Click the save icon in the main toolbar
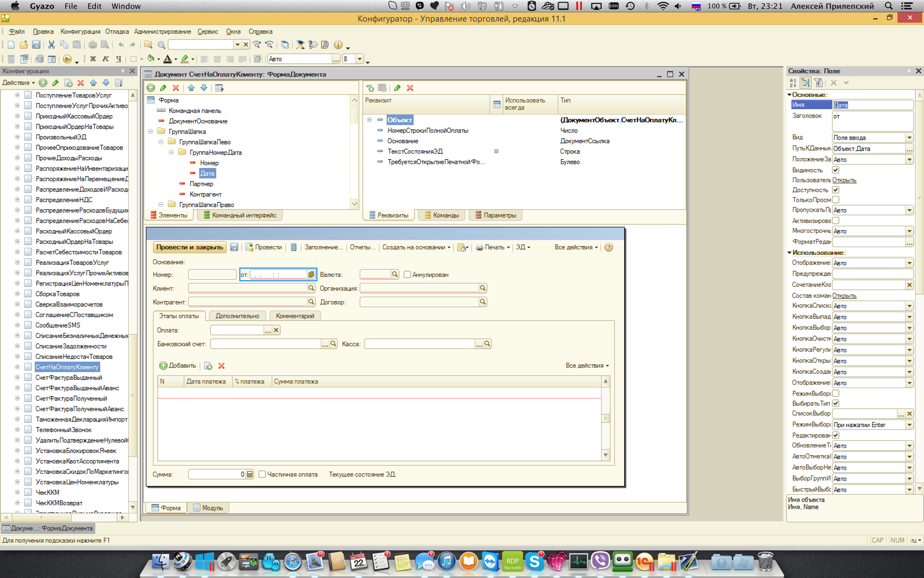Screen dimensions: 924x578 [36, 45]
